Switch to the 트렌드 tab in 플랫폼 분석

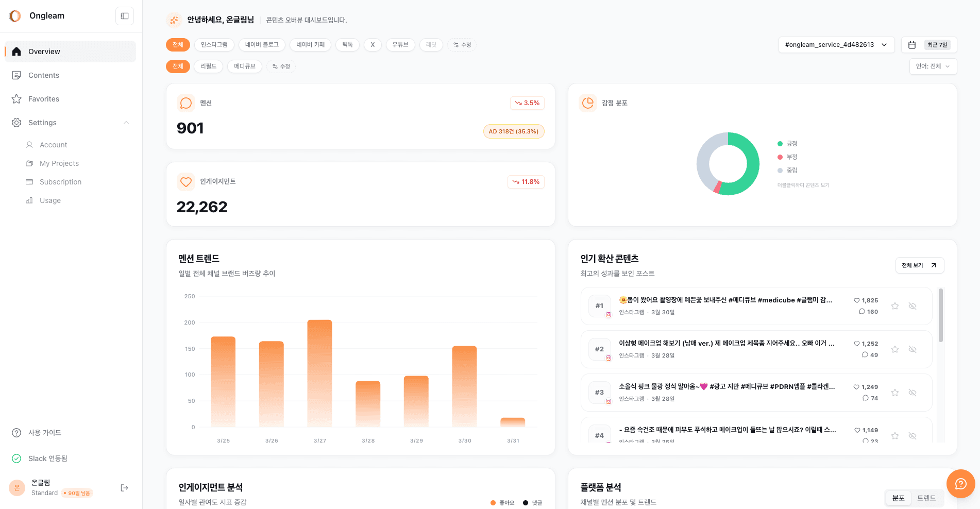[x=926, y=498]
